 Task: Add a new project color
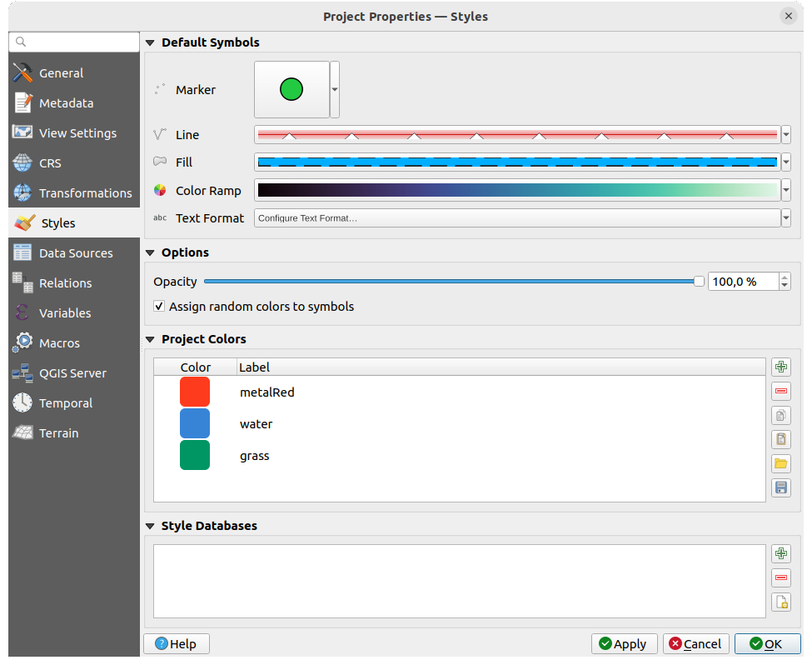780,367
